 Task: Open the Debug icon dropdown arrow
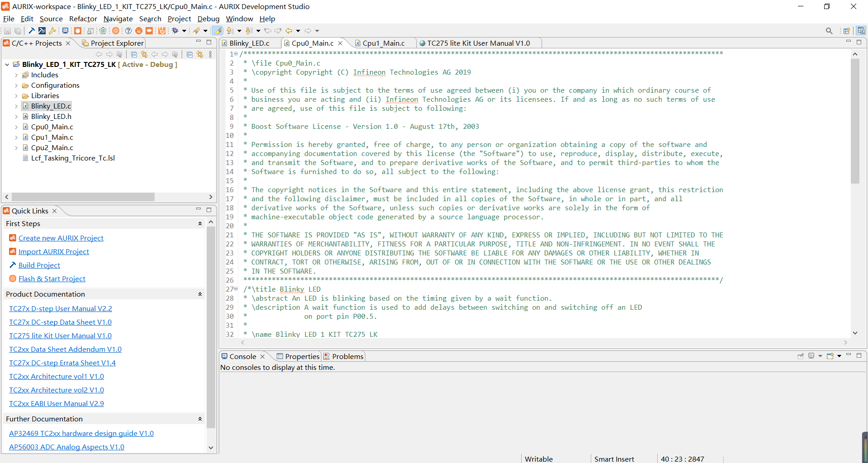[x=184, y=31]
